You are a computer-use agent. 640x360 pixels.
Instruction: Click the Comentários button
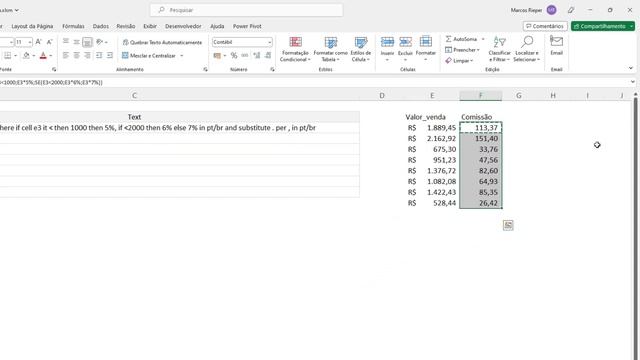545,26
